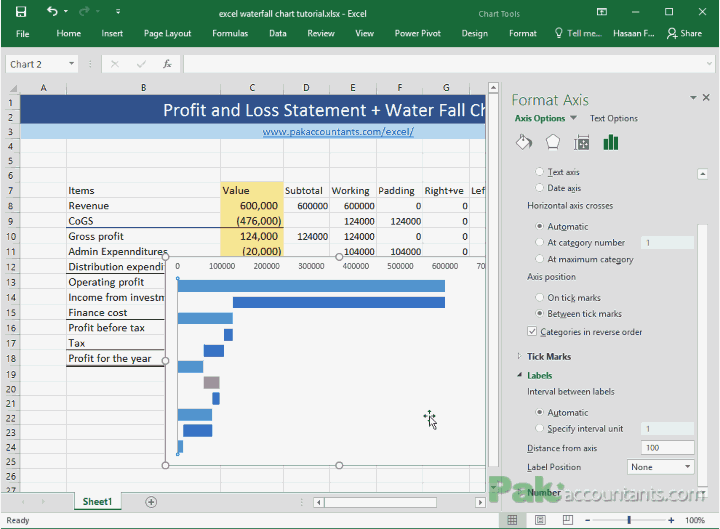Select the Fill & Line paint bucket icon

tap(523, 142)
